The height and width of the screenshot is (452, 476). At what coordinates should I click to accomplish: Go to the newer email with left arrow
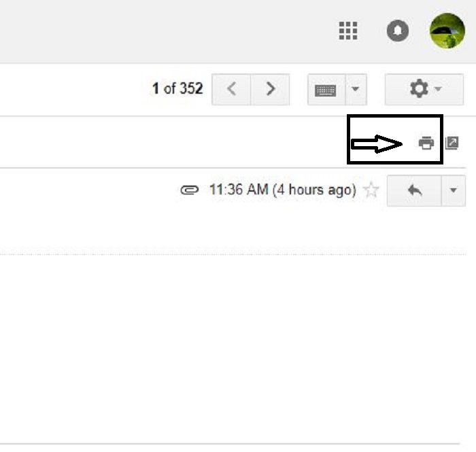(231, 89)
